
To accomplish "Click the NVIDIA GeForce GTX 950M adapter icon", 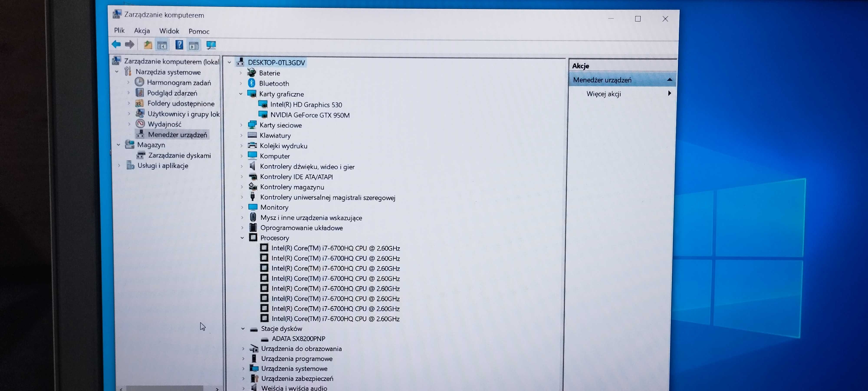I will coord(263,115).
